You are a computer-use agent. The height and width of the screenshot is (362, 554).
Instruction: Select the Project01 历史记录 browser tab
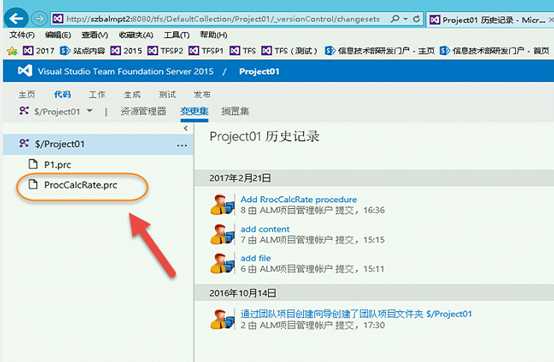489,19
